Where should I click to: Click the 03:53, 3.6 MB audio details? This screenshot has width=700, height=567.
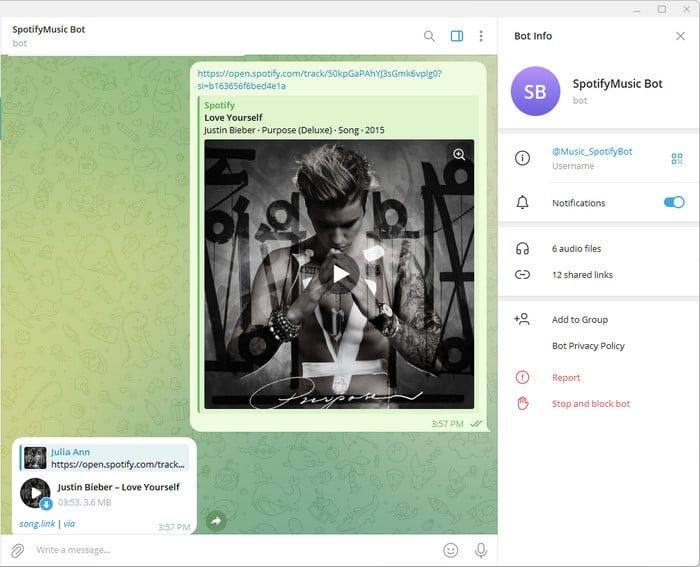(x=85, y=502)
